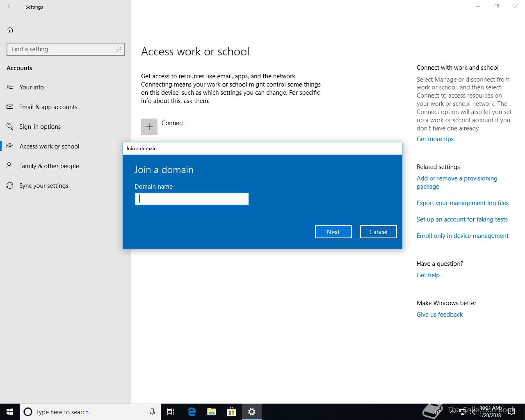Image resolution: width=525 pixels, height=420 pixels.
Task: Click the Sync your settings arrows icon
Action: tap(10, 185)
